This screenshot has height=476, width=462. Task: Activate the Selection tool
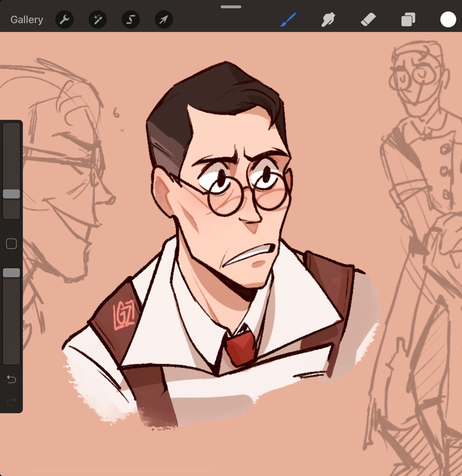(130, 19)
